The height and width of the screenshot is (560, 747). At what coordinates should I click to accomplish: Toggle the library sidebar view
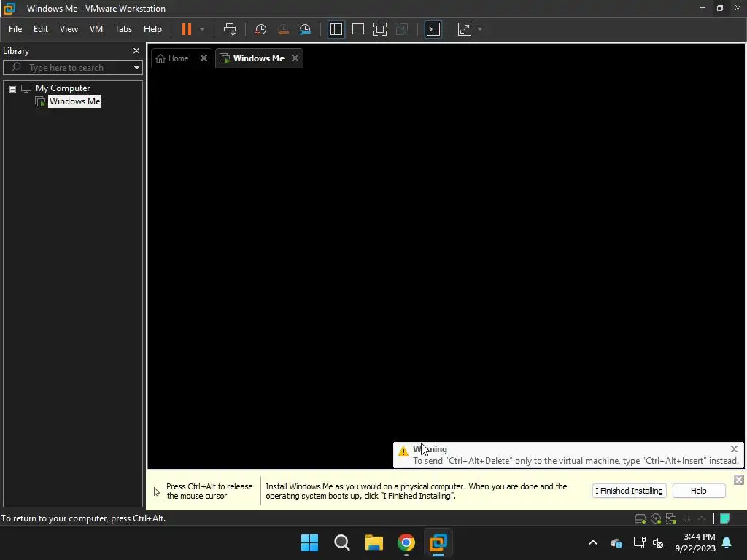tap(336, 29)
